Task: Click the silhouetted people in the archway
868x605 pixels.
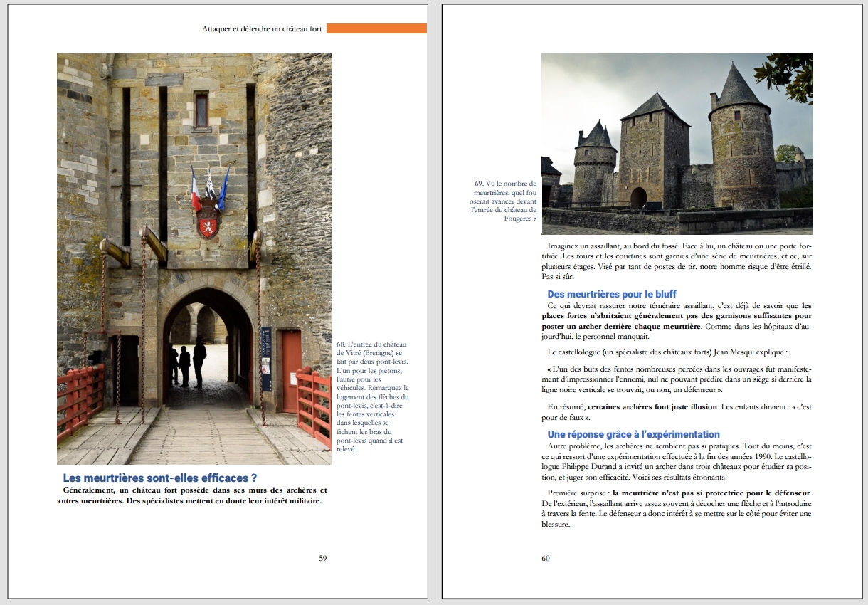Action: (x=188, y=363)
